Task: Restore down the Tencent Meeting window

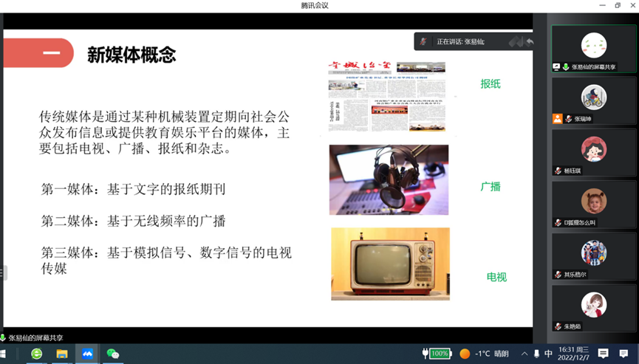Action: [618, 5]
